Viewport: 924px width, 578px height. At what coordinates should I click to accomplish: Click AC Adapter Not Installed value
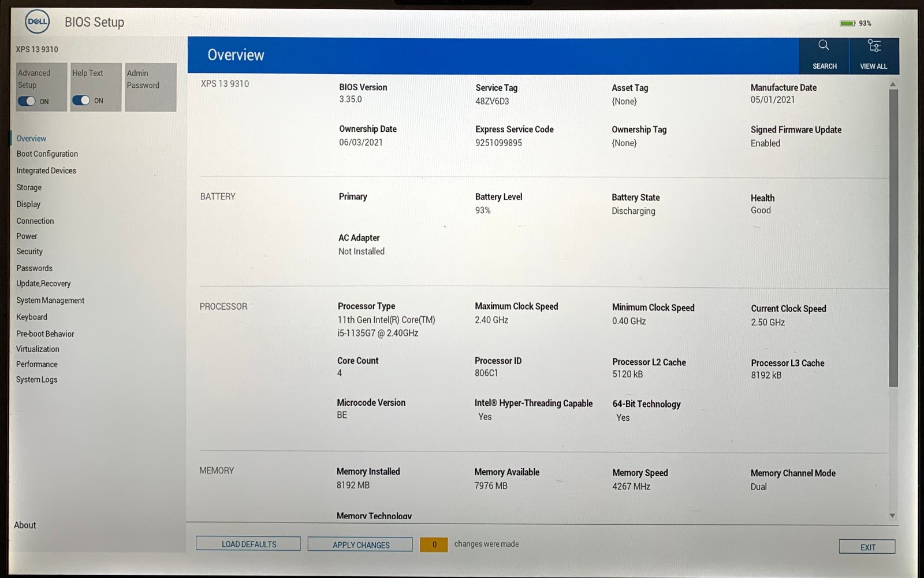tap(362, 251)
